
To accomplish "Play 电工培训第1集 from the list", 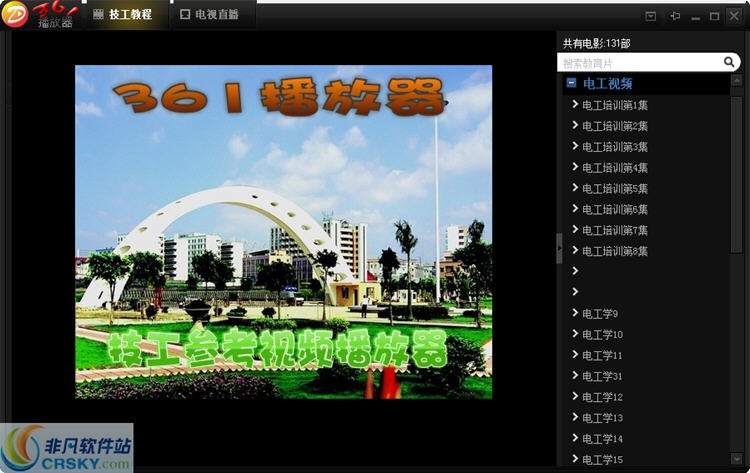I will click(615, 105).
